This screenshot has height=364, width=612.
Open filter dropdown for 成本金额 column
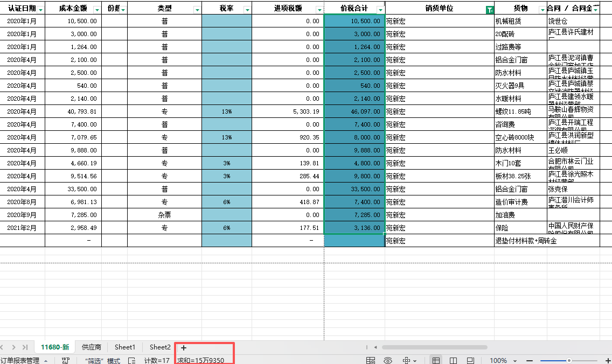(x=97, y=10)
